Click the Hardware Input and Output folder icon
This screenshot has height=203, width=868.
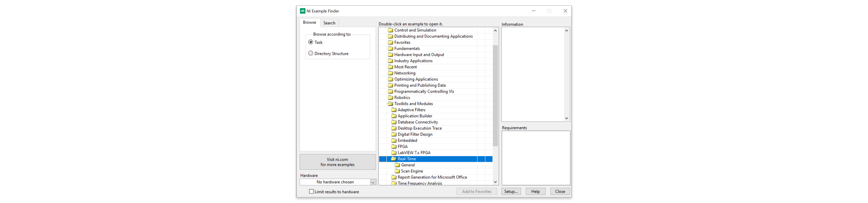coord(391,54)
